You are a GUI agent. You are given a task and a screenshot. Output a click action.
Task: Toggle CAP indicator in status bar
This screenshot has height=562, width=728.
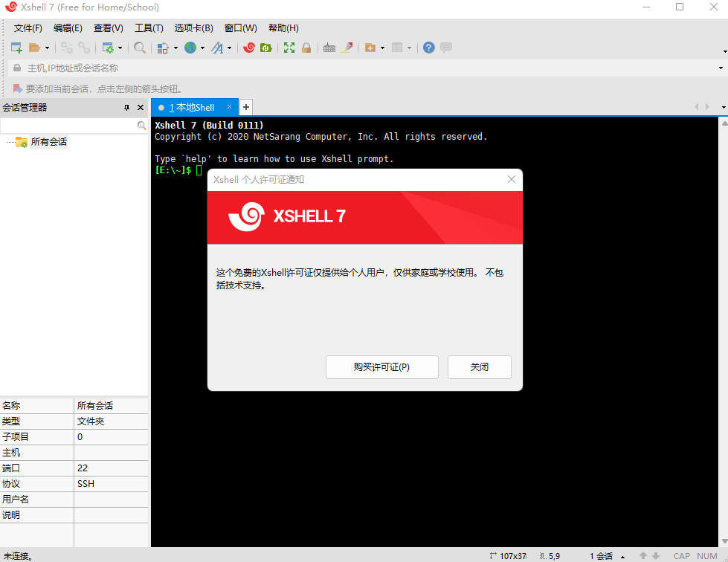tap(681, 555)
